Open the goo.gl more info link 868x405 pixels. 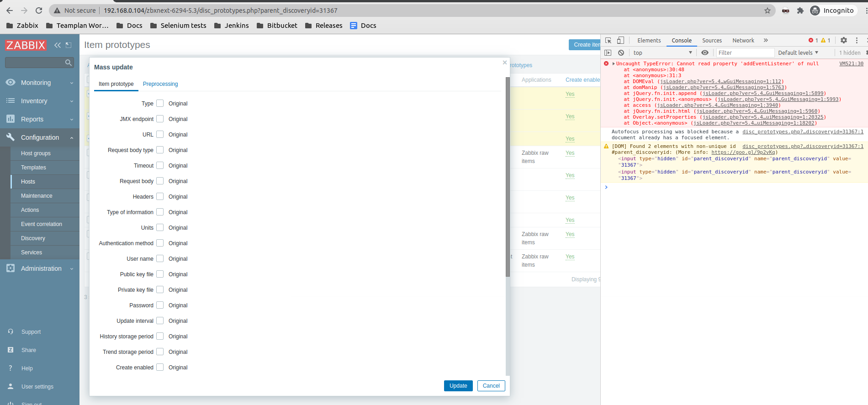pyautogui.click(x=743, y=152)
